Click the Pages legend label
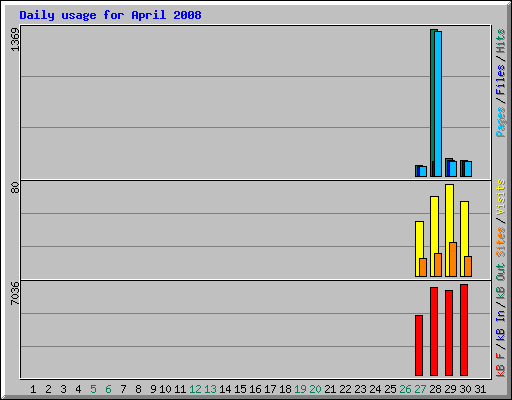 click(500, 122)
